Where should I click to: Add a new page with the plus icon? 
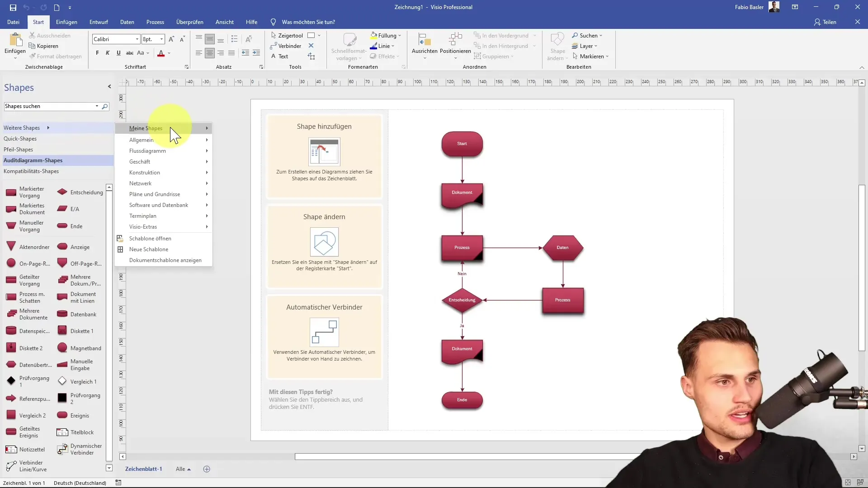point(207,469)
